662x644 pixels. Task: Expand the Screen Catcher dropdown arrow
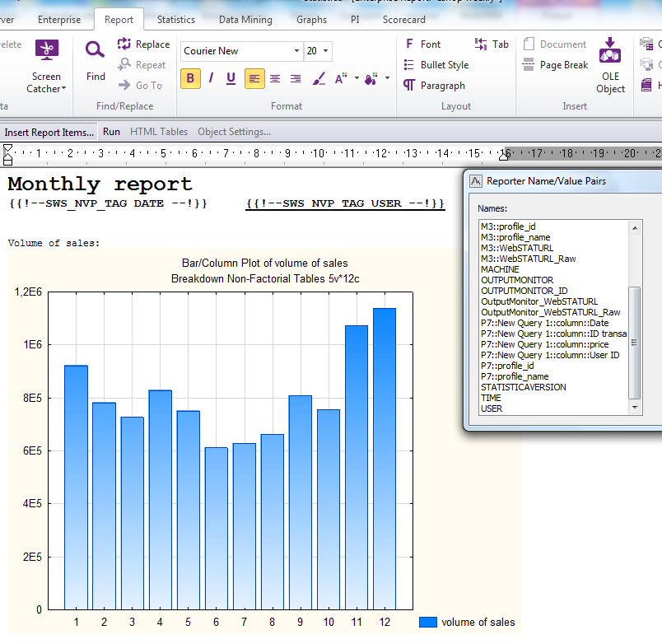(x=63, y=88)
